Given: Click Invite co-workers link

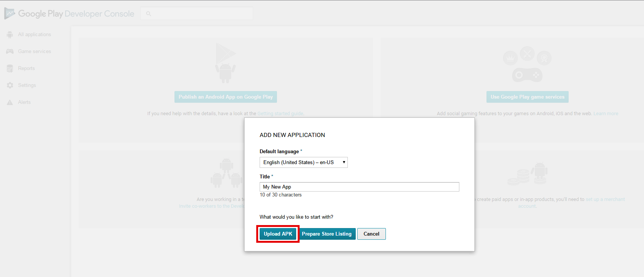Looking at the screenshot, I should click(212, 206).
